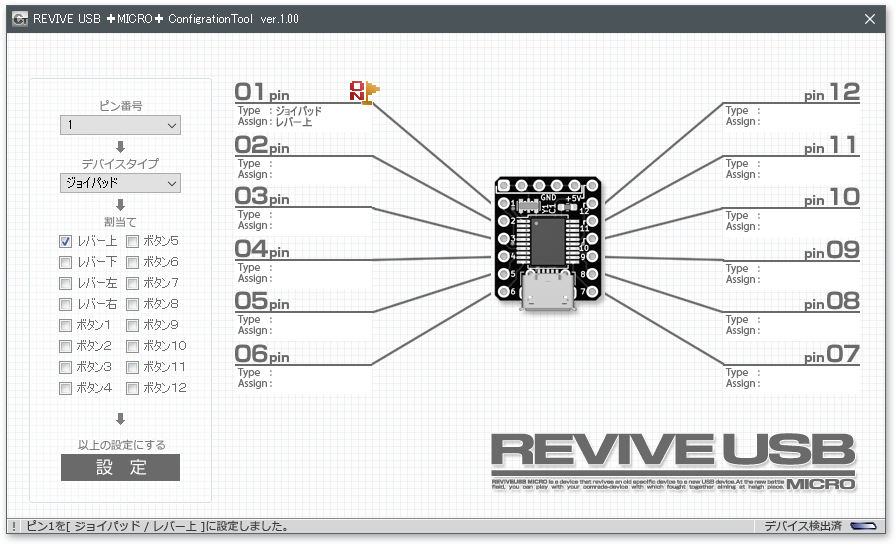Image resolution: width=896 pixels, height=545 pixels.
Task: Click the arrow below the pin number dropdown
Action: (x=120, y=147)
